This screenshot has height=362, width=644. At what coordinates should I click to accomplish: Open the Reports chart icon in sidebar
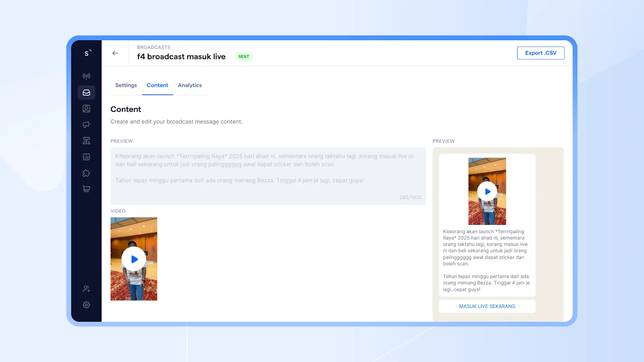pyautogui.click(x=87, y=157)
